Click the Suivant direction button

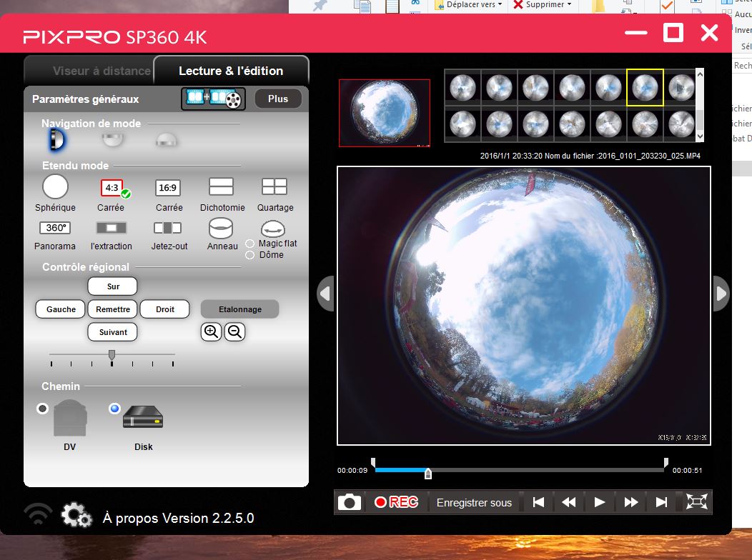[113, 332]
